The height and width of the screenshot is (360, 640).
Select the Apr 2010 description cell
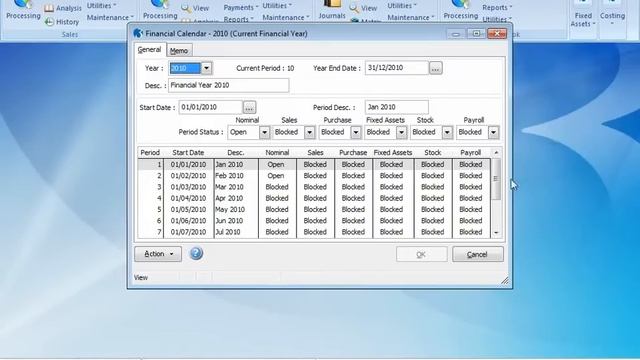pyautogui.click(x=236, y=198)
